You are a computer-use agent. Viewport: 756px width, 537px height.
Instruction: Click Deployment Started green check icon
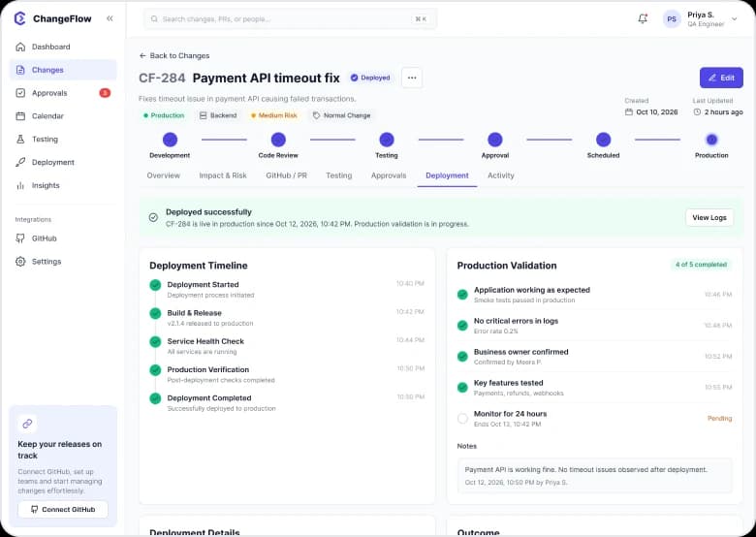click(155, 285)
